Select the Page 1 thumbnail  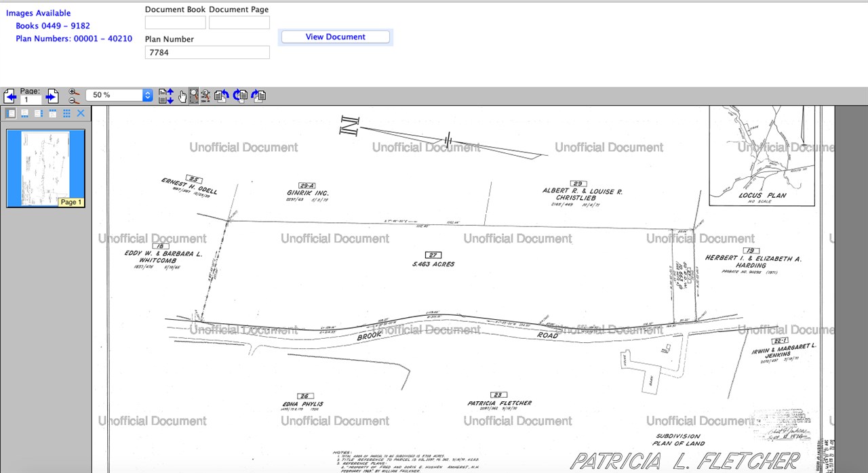pos(45,168)
